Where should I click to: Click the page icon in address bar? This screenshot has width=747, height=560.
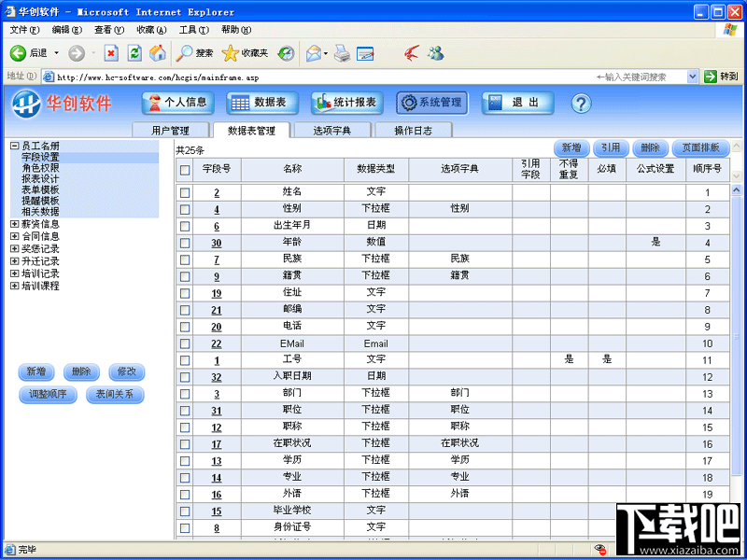coord(48,77)
